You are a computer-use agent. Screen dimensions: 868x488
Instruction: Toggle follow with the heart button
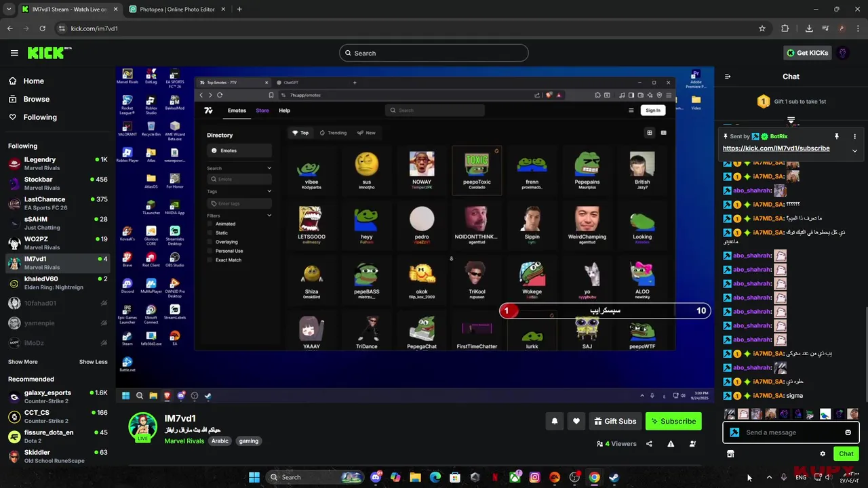coord(576,421)
